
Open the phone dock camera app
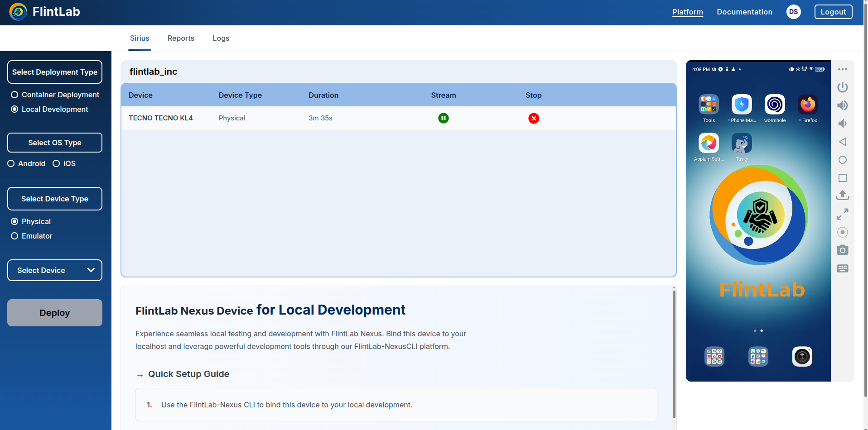click(x=802, y=357)
